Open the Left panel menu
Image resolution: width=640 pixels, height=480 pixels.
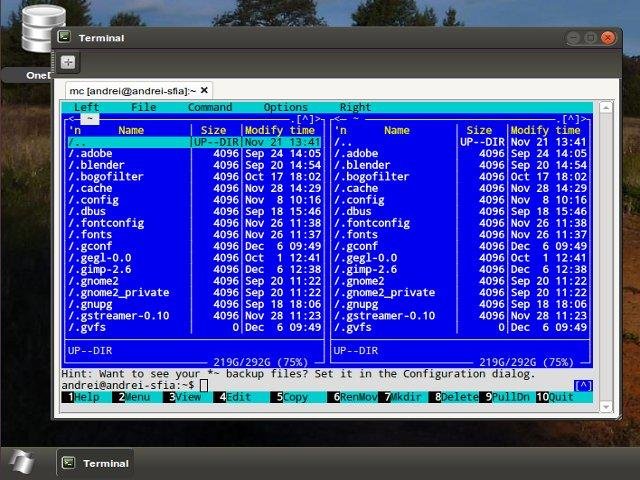[87, 107]
